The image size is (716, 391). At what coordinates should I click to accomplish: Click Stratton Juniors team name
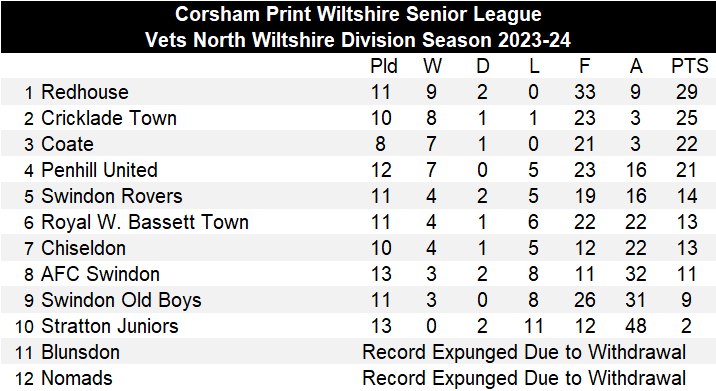(110, 326)
